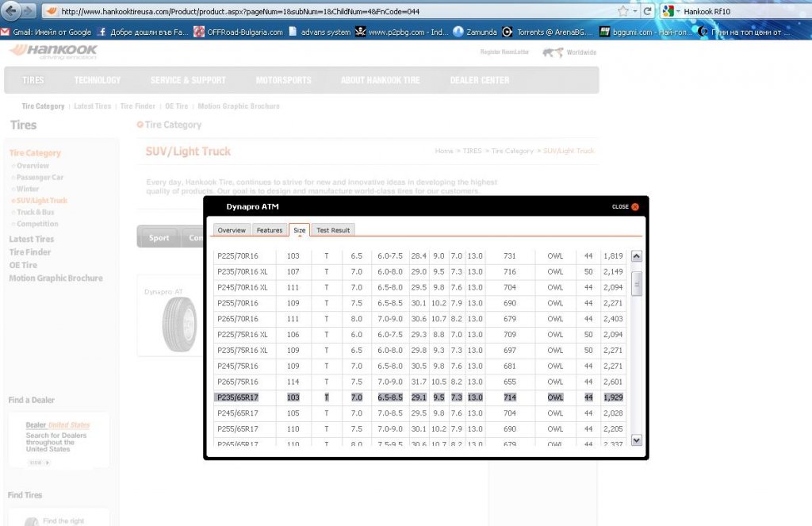Select Passenger Car in sidebar

point(40,177)
